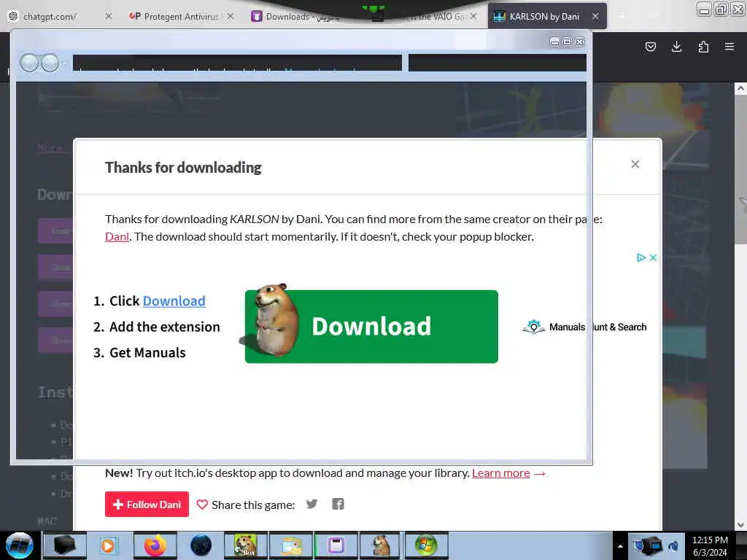The width and height of the screenshot is (747, 560).
Task: Open the black box taskbar icon
Action: 65,545
